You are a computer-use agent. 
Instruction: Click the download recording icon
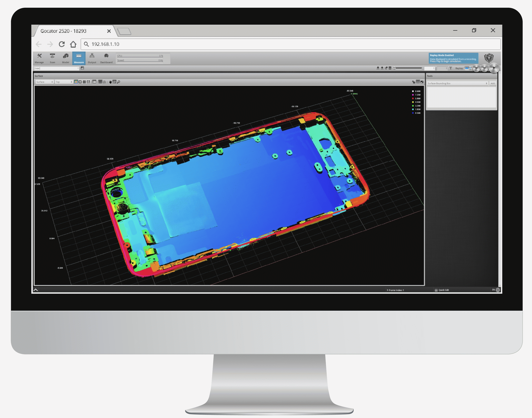(378, 68)
